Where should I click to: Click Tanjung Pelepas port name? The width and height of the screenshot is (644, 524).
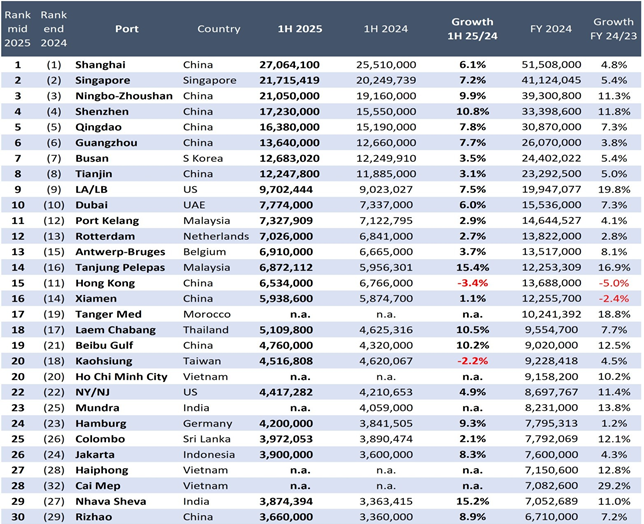[x=120, y=267]
